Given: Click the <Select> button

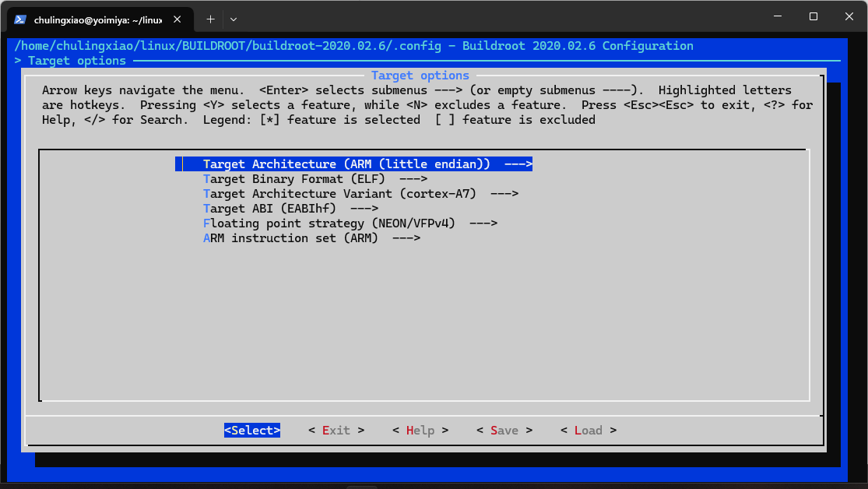Looking at the screenshot, I should (252, 431).
